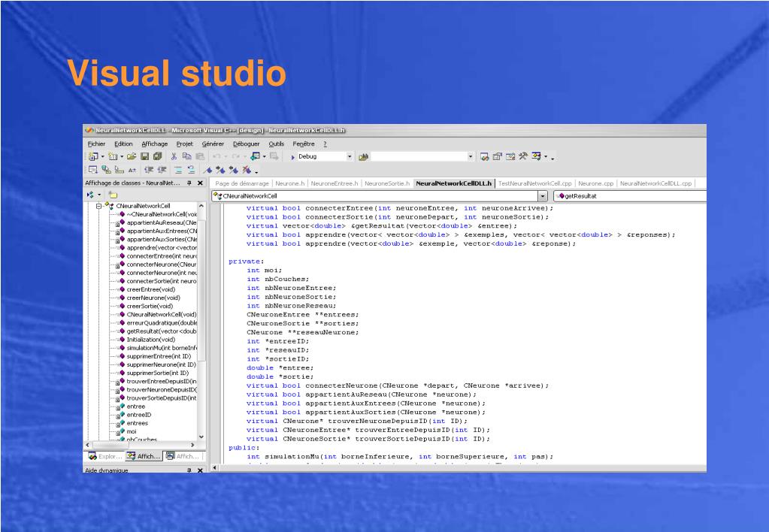Open the Properties window toolbar icon
Viewport: 769px width, 532px height.
click(498, 156)
